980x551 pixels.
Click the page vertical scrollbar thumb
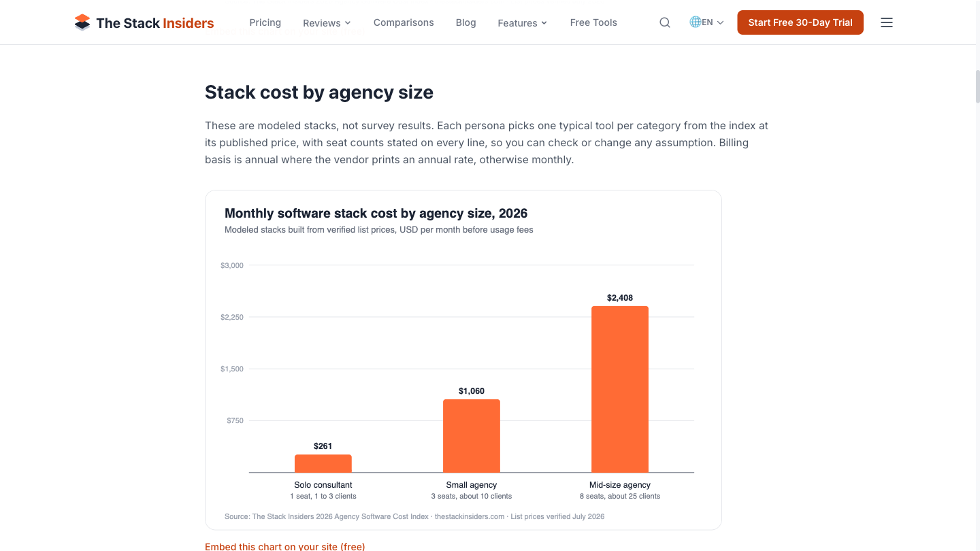click(x=977, y=86)
